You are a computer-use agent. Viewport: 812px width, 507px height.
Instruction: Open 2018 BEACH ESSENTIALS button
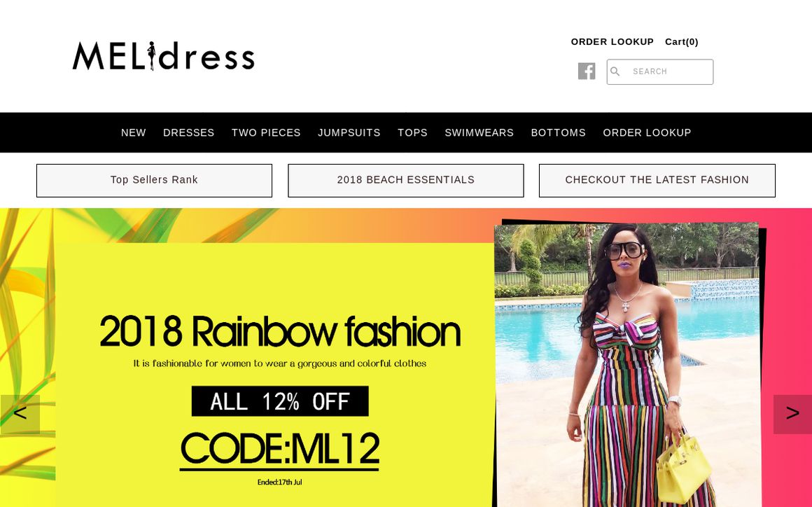click(x=406, y=180)
